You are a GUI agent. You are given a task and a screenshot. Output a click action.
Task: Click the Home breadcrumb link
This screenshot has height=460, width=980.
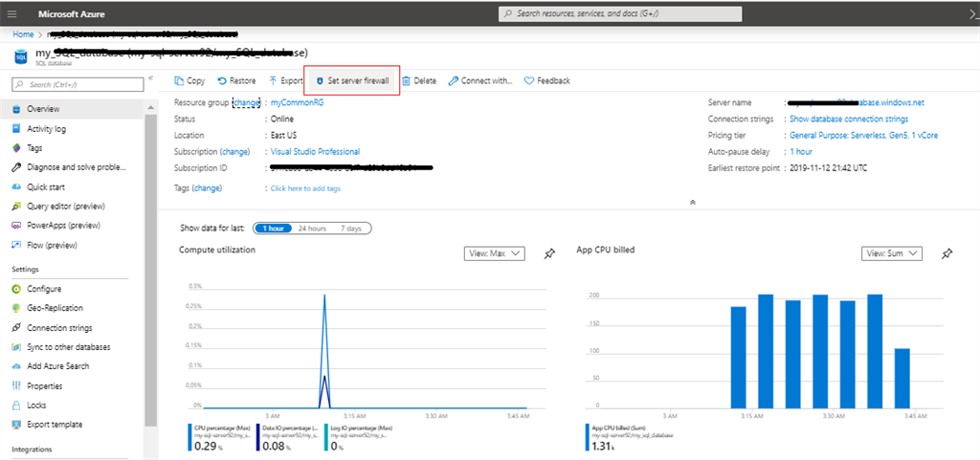[x=23, y=34]
